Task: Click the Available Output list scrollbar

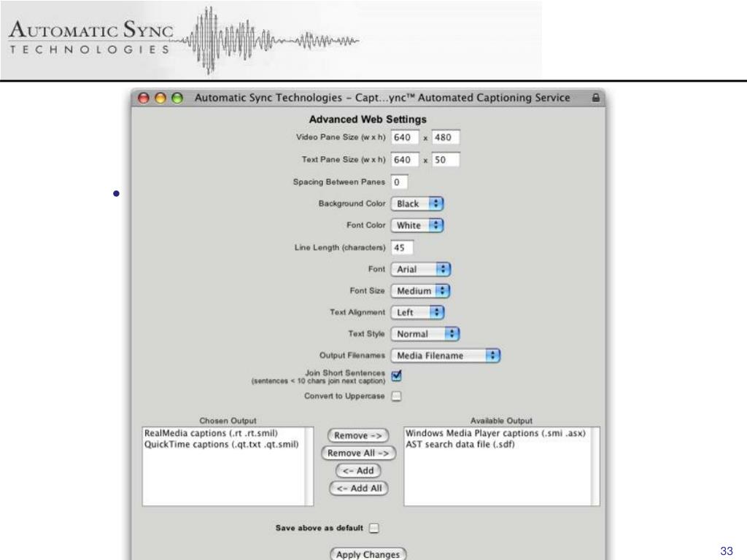Action: [x=595, y=466]
